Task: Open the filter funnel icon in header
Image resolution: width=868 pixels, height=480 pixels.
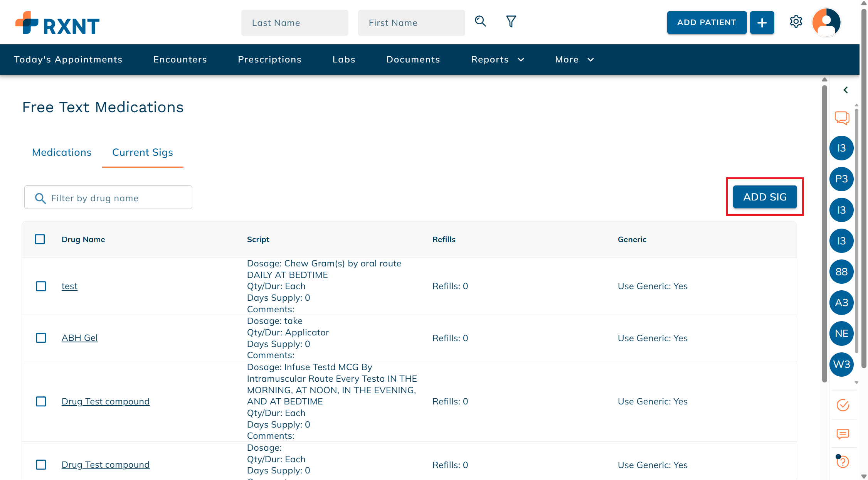Action: point(511,22)
